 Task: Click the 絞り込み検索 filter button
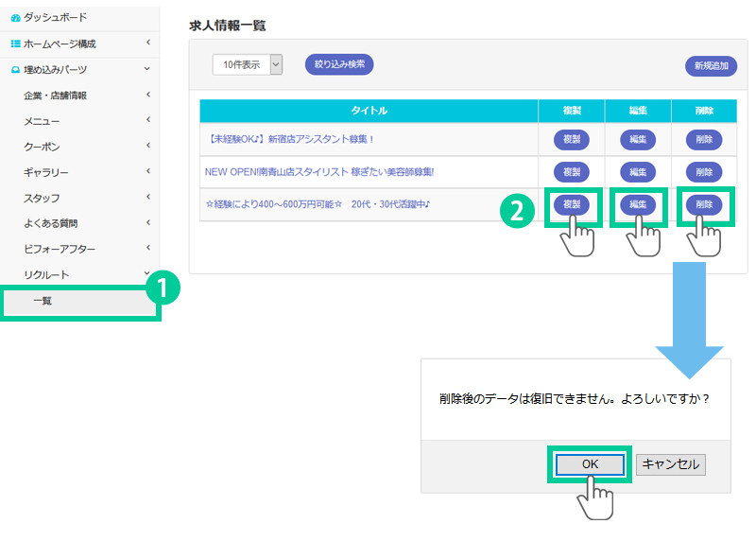pyautogui.click(x=339, y=64)
